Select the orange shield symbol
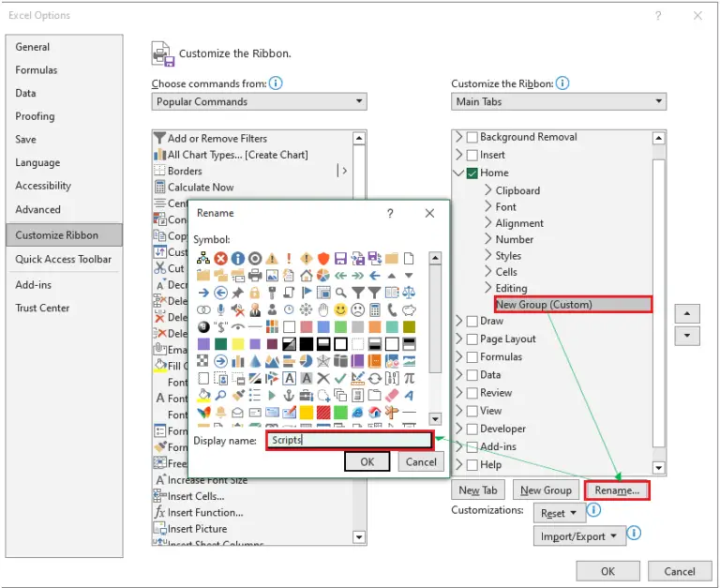Image resolution: width=720 pixels, height=588 pixels. point(323,258)
